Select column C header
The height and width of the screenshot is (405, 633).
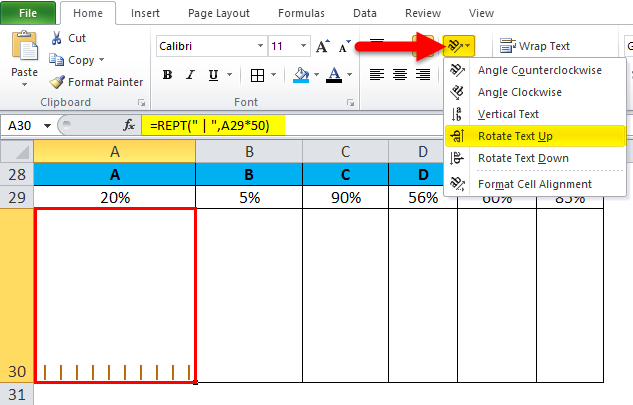point(345,151)
